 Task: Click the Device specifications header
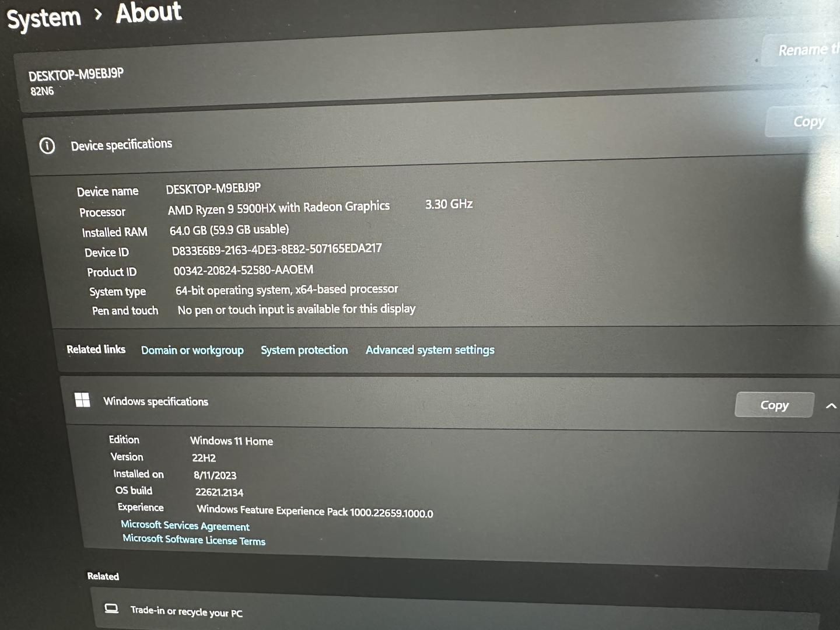[121, 145]
